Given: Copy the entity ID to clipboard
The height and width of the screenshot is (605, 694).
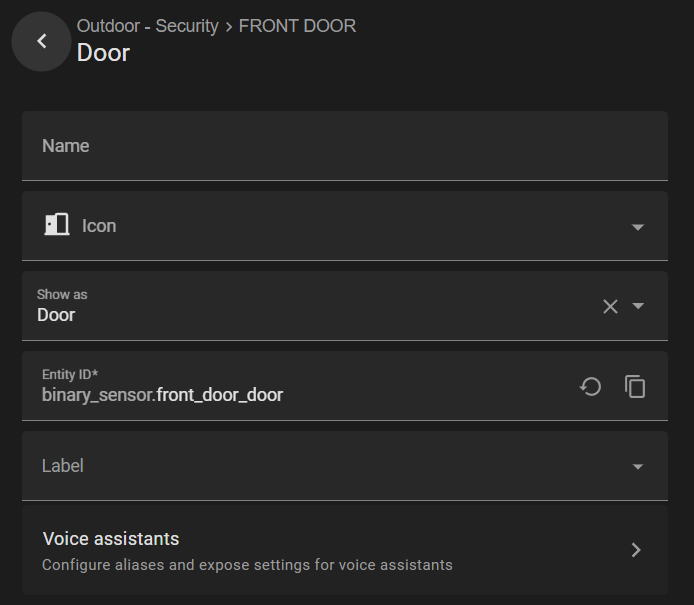Looking at the screenshot, I should (x=635, y=386).
